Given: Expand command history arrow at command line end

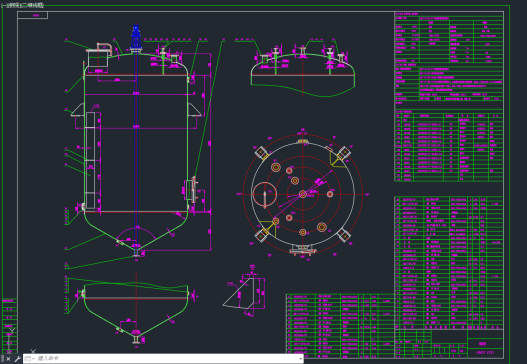Looking at the screenshot, I should pos(300,359).
